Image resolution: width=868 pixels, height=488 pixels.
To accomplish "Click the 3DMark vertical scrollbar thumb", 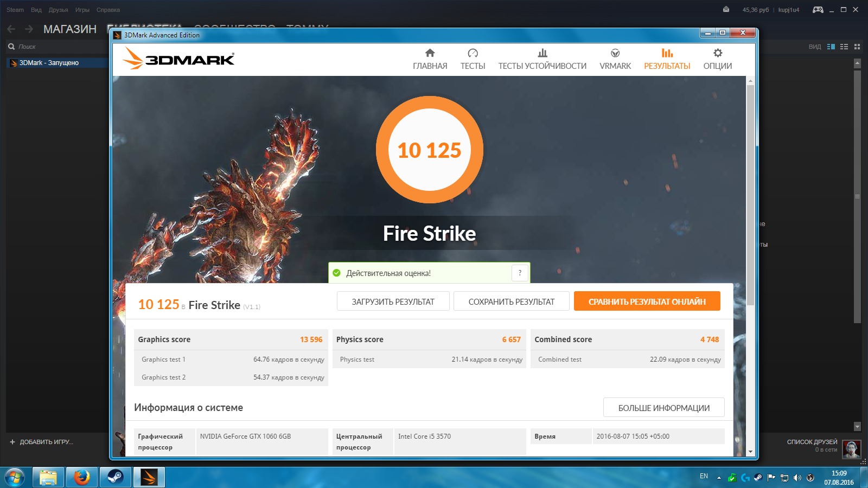I will pos(751,195).
